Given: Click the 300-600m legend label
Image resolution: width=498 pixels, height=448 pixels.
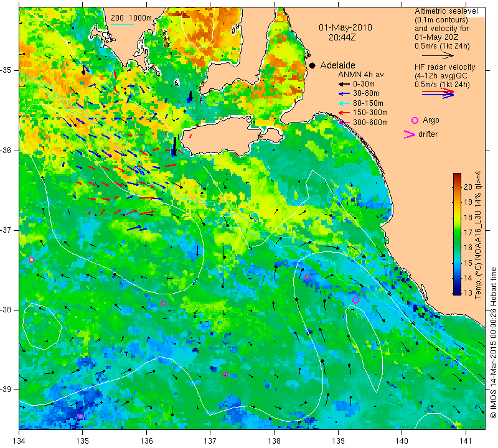Looking at the screenshot, I should [370, 123].
